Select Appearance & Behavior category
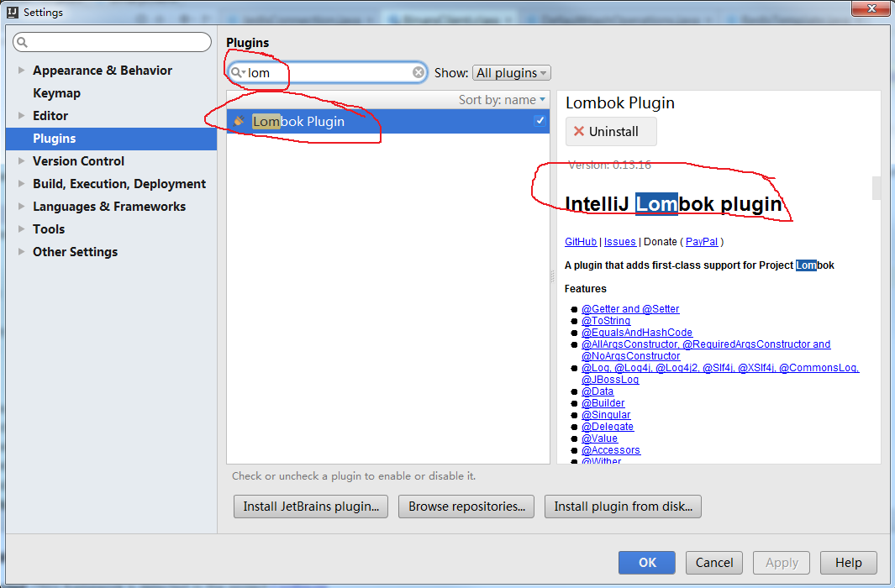895x588 pixels. (103, 71)
